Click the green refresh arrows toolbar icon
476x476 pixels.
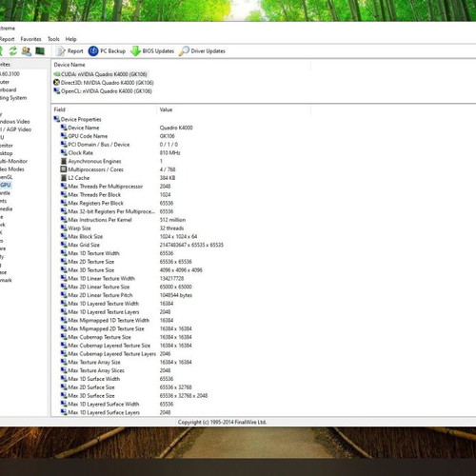point(13,51)
